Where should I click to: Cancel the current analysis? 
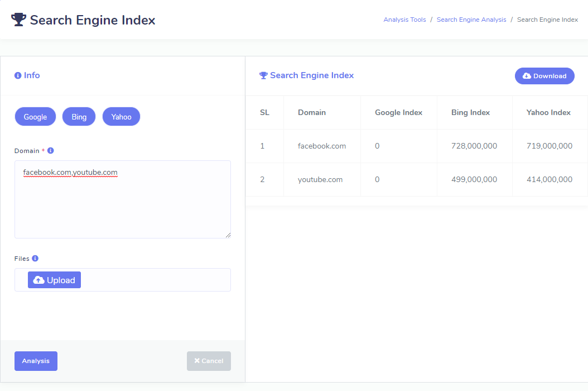(x=209, y=361)
